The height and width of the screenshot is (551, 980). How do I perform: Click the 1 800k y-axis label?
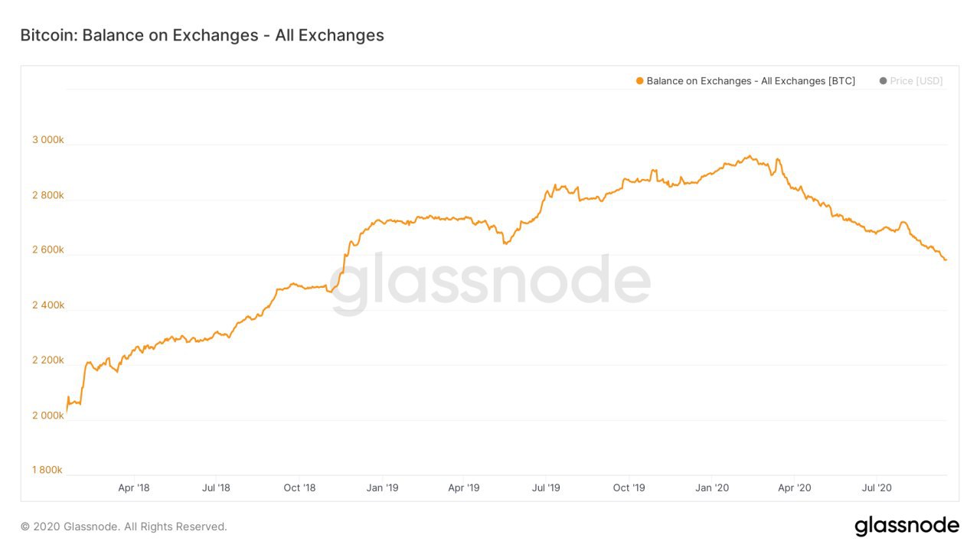[47, 470]
